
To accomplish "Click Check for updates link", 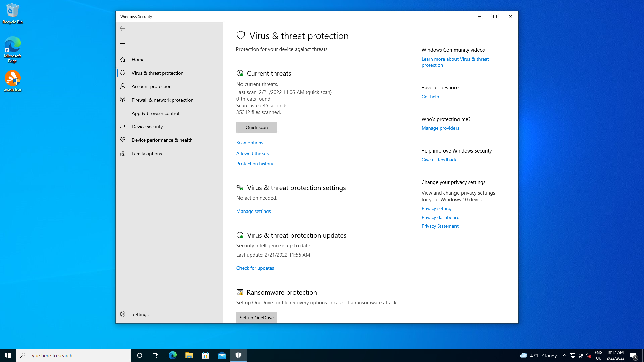I will tap(255, 268).
